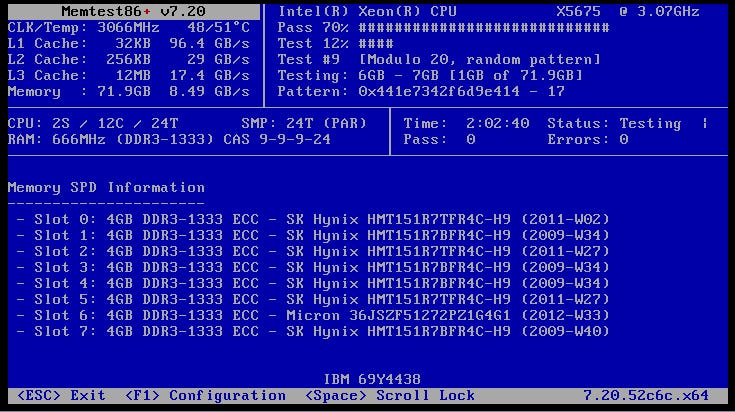The height and width of the screenshot is (412, 735).
Task: Click the L1 Cache 32KB line
Action: 128,44
